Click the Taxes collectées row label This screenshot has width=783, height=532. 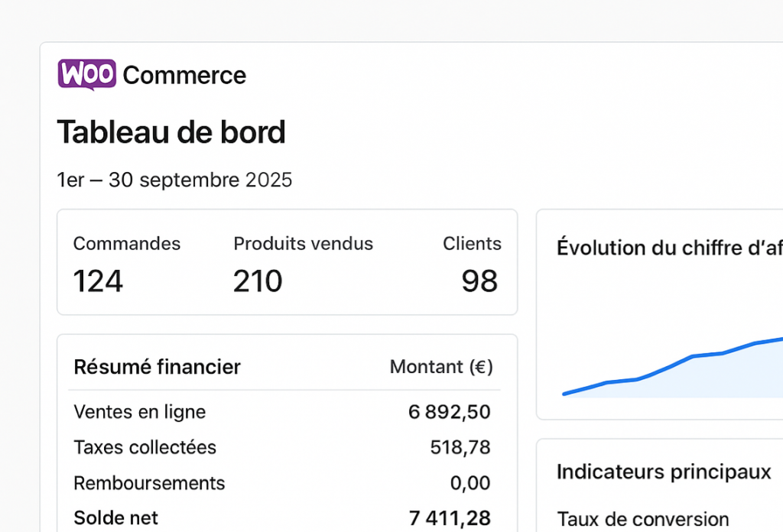pos(145,447)
